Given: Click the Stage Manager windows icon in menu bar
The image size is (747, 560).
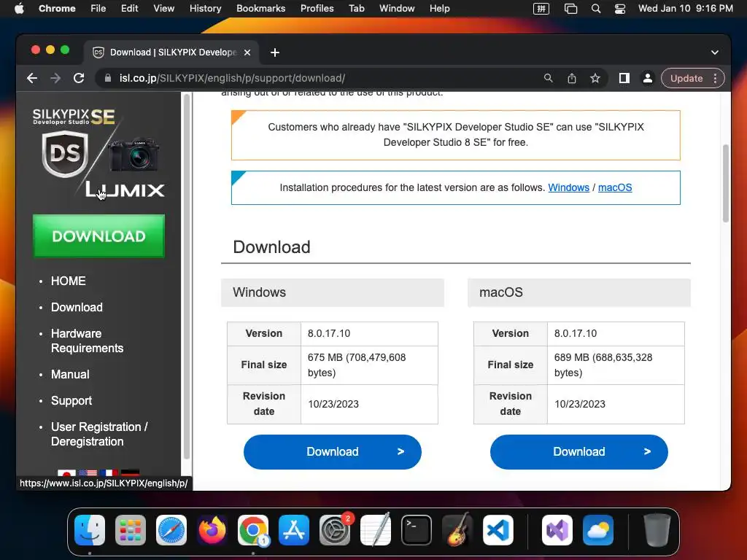Looking at the screenshot, I should 570,9.
